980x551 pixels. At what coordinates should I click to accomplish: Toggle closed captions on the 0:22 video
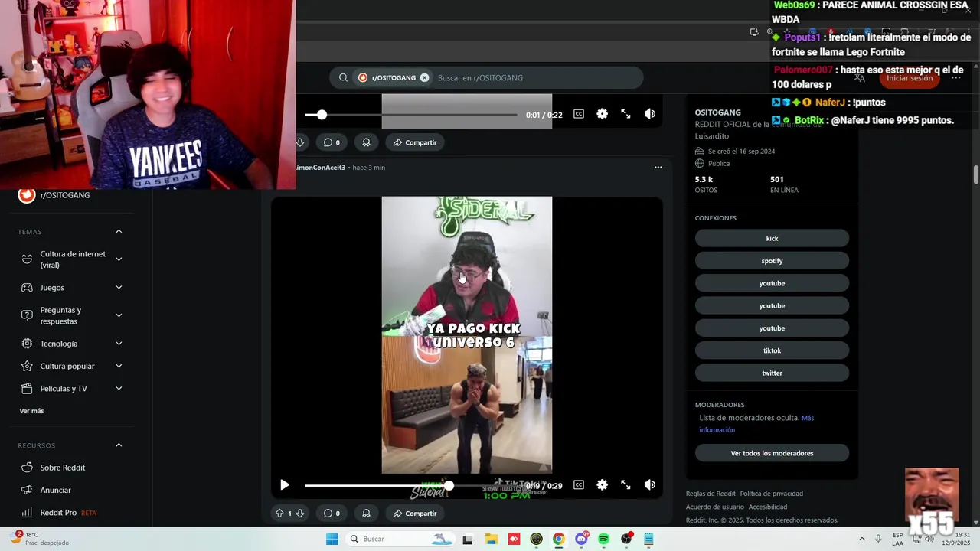(579, 114)
